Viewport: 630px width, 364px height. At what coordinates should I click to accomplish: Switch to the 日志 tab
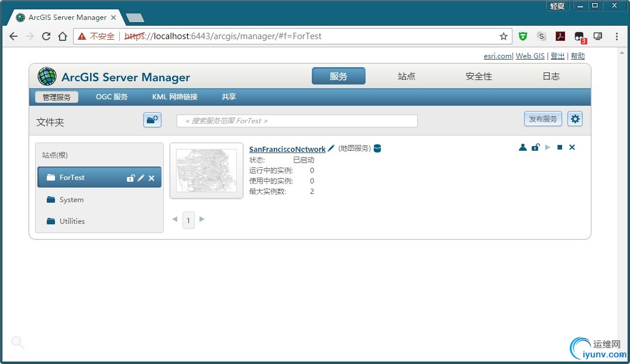click(x=551, y=77)
